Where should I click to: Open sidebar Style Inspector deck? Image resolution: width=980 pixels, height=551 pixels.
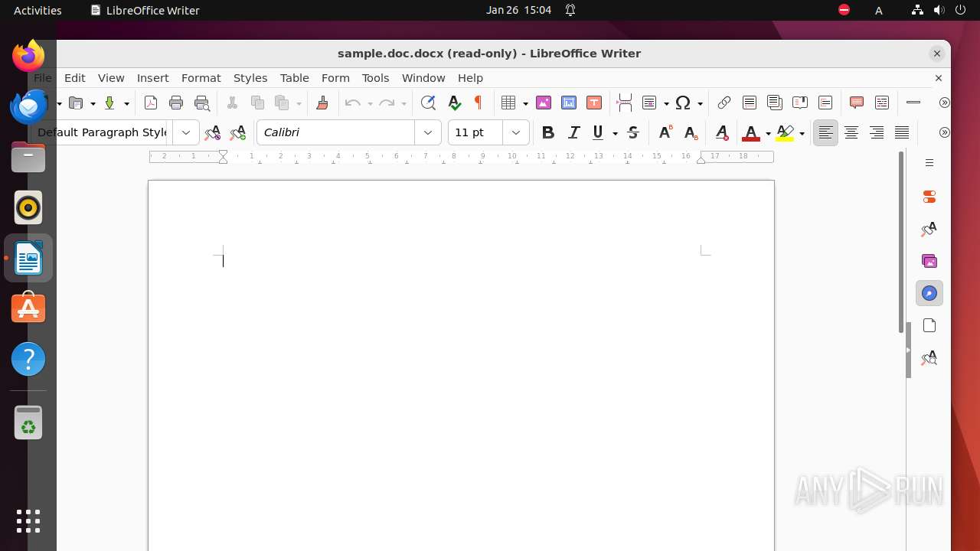tap(929, 357)
